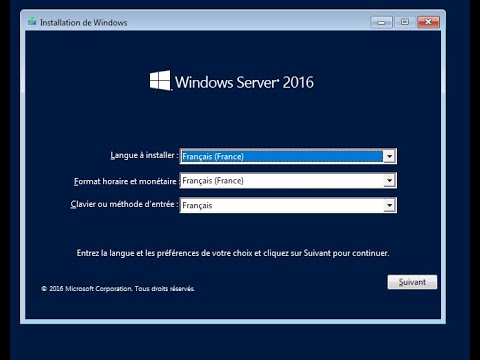The width and height of the screenshot is (480, 360).
Task: Minimize the Installation de Windows window
Action: [x=381, y=22]
